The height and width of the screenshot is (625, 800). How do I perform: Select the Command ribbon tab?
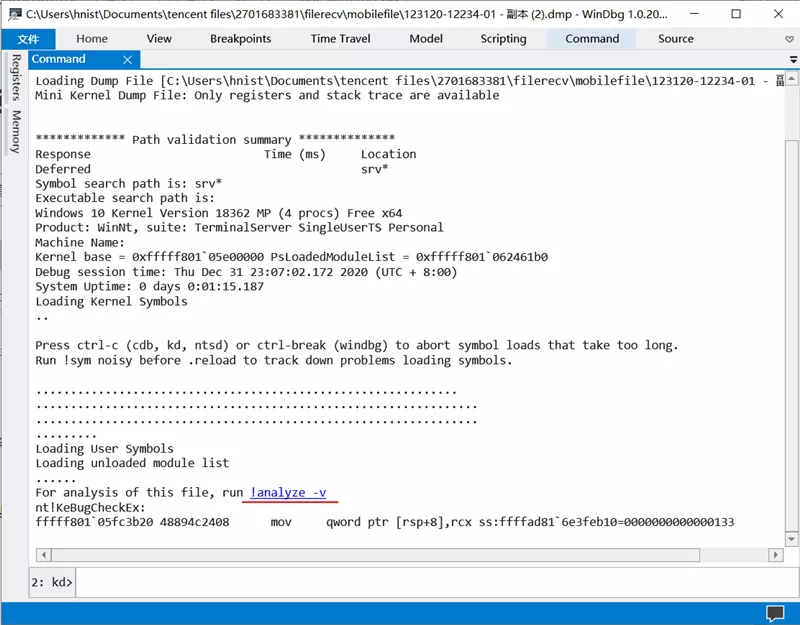point(592,39)
